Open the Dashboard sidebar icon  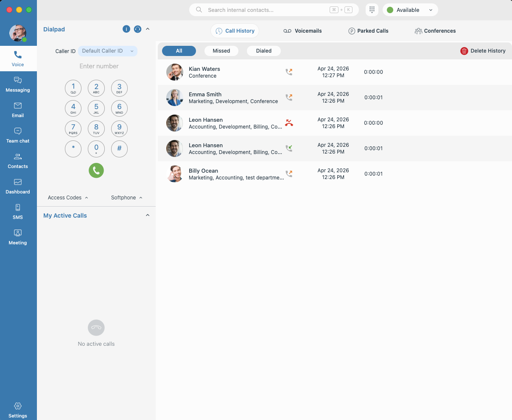(18, 186)
